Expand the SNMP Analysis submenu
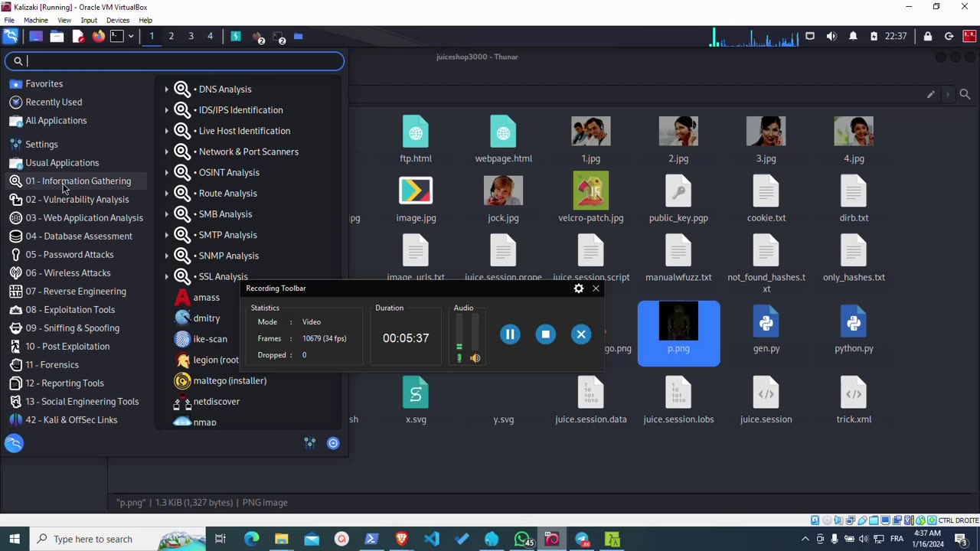 click(212, 256)
